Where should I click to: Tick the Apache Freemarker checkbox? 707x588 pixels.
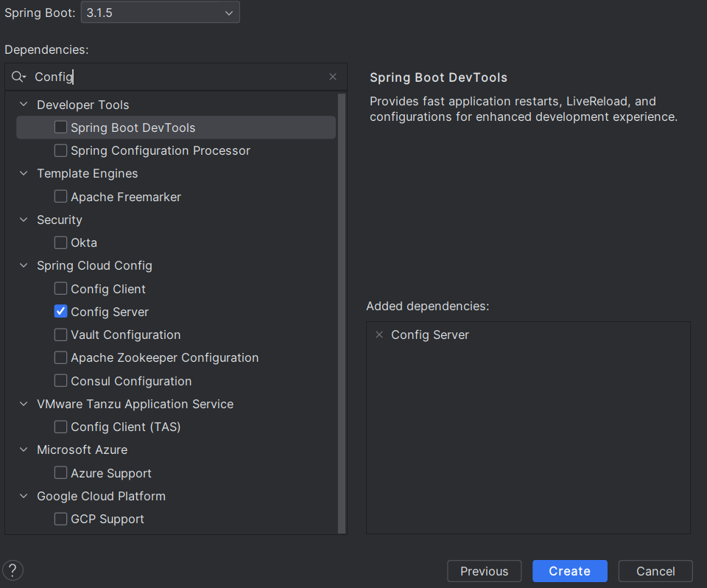(60, 197)
